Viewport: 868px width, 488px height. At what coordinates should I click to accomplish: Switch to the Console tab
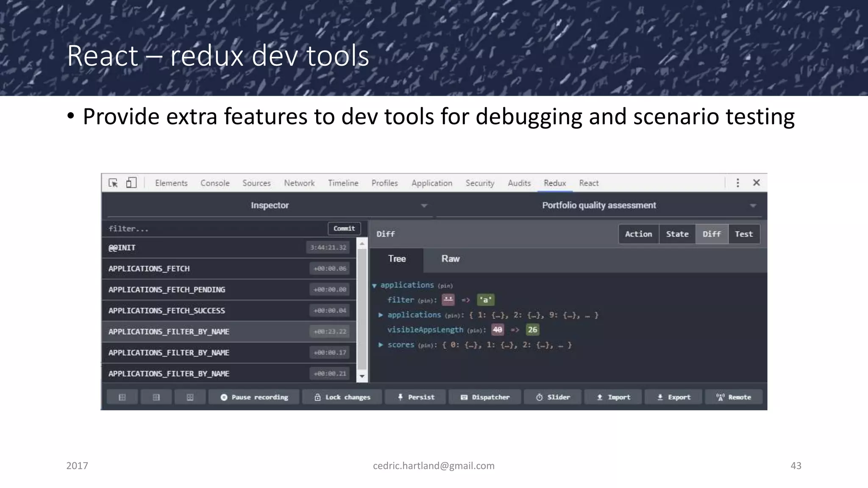215,183
